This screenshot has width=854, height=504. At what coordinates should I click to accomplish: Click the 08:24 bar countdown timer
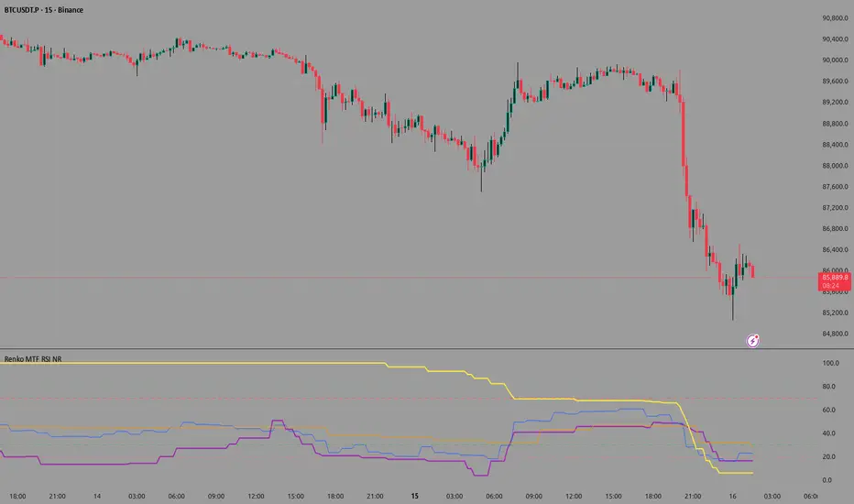831,286
